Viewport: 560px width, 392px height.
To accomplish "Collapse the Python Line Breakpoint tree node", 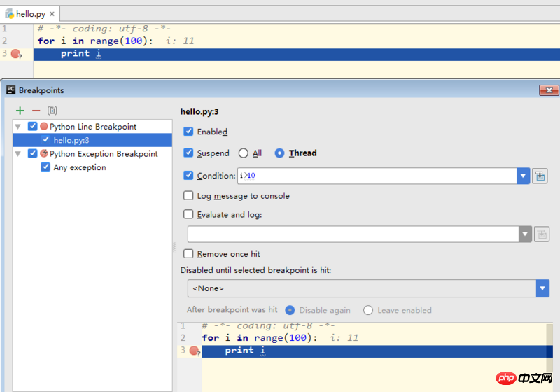I will tap(17, 127).
